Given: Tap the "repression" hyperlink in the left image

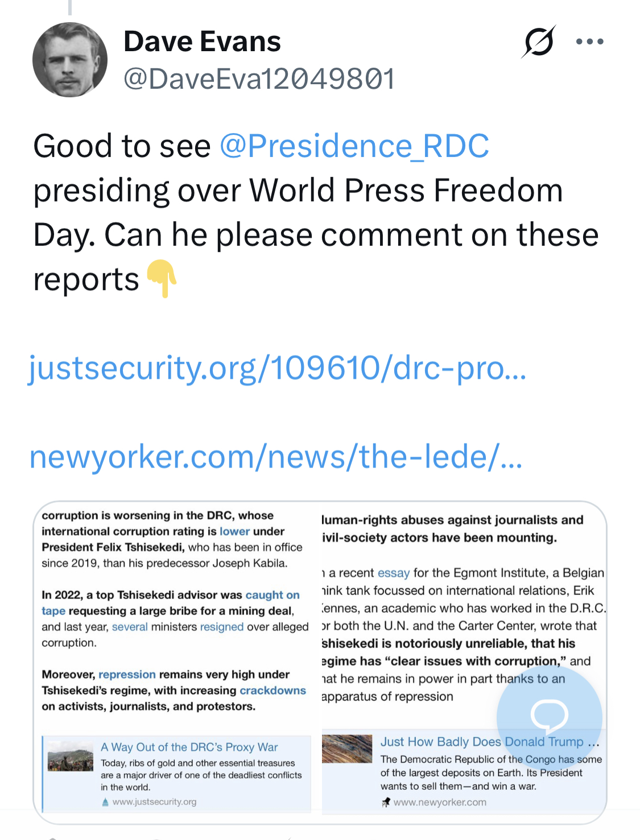Looking at the screenshot, I should (x=127, y=675).
